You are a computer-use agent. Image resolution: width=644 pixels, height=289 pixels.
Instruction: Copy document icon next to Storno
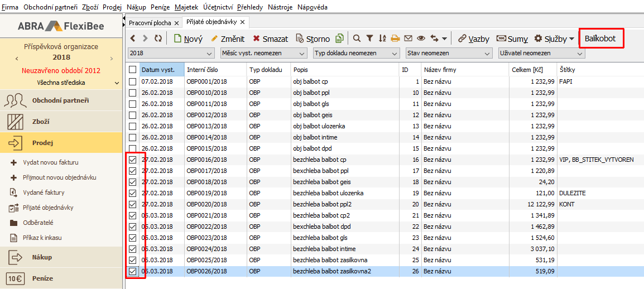click(x=339, y=38)
